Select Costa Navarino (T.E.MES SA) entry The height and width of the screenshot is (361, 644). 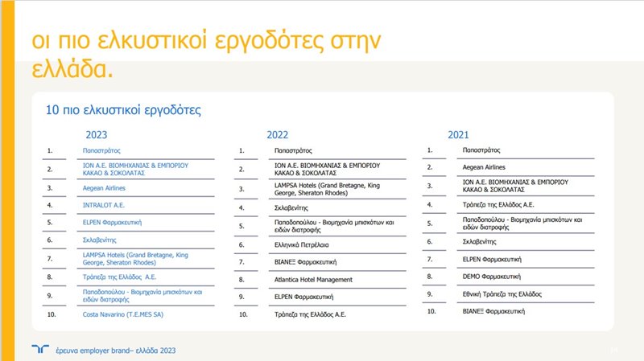(x=123, y=314)
